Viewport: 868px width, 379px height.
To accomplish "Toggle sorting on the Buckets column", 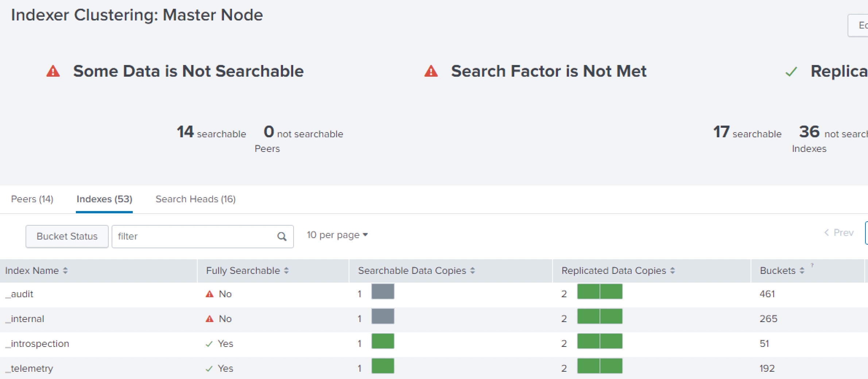I will [x=801, y=271].
